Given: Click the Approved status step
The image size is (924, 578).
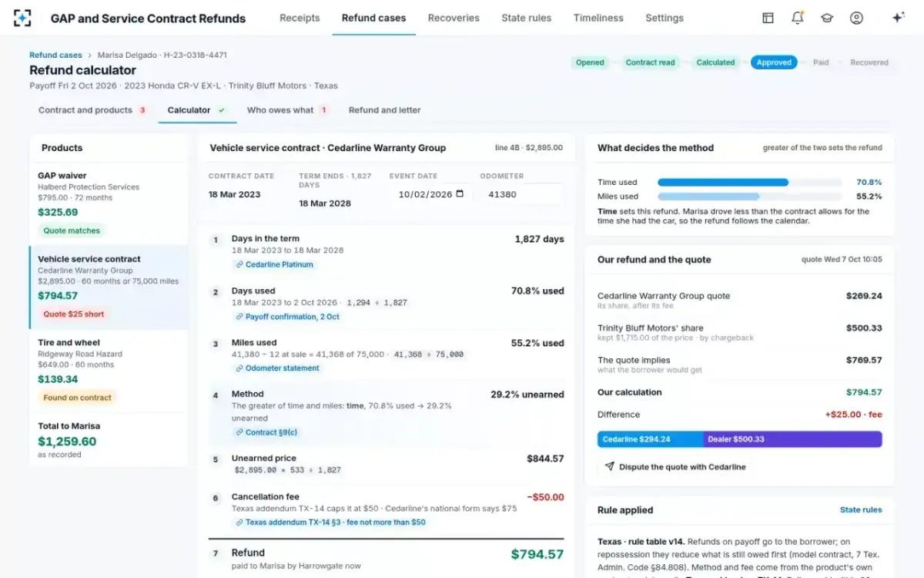Looking at the screenshot, I should pos(774,62).
